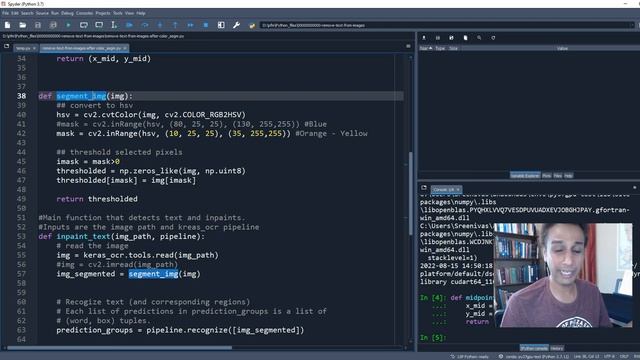Open a file using the folder icon
The height and width of the screenshot is (360, 640).
coord(22,25)
